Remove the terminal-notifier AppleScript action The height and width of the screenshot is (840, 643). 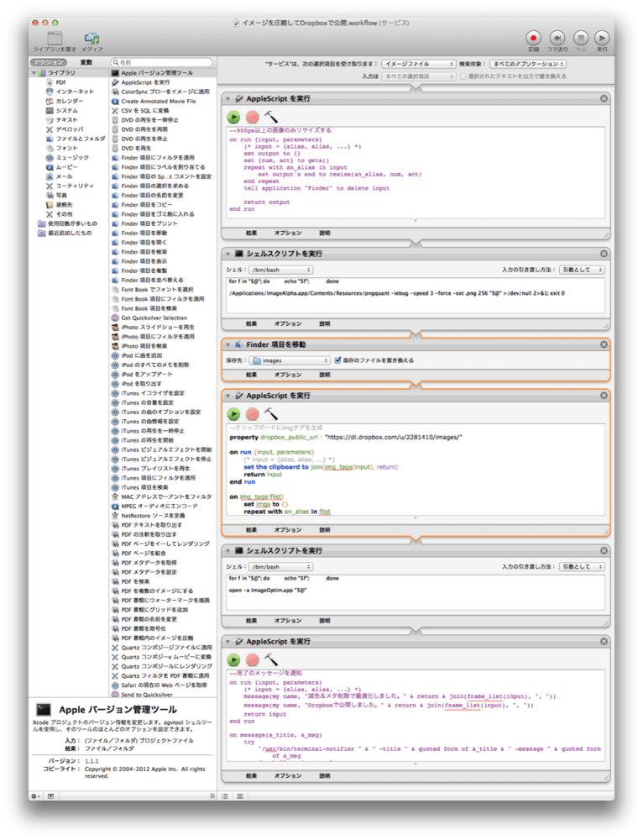(x=604, y=641)
